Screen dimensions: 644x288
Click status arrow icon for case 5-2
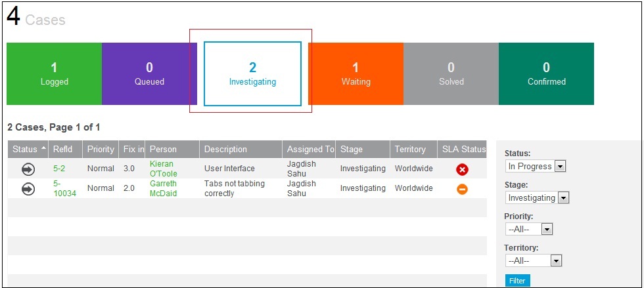pos(28,169)
